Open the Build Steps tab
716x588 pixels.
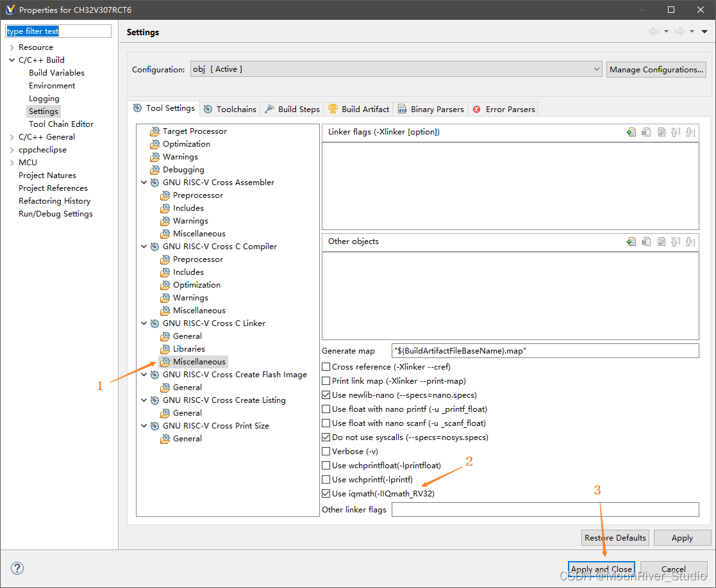pyautogui.click(x=292, y=110)
